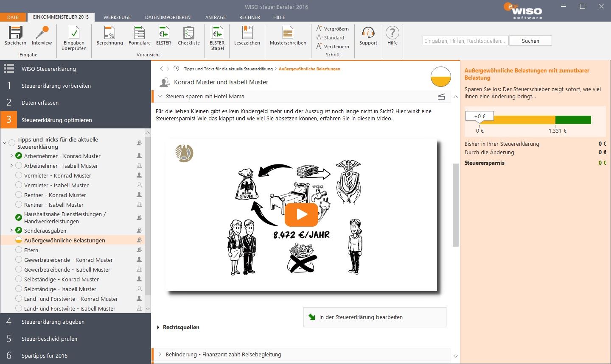Open Tipps und Tricks breadcrumb link
This screenshot has height=364, width=611.
228,69
